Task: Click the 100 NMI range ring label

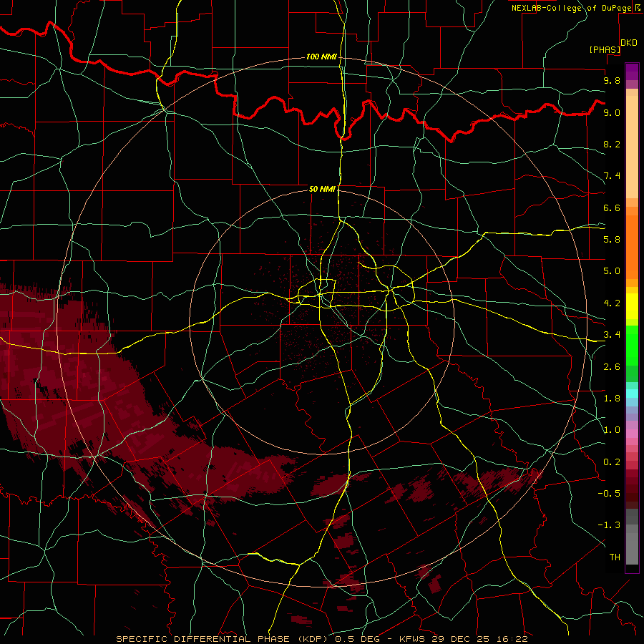Action: click(321, 57)
